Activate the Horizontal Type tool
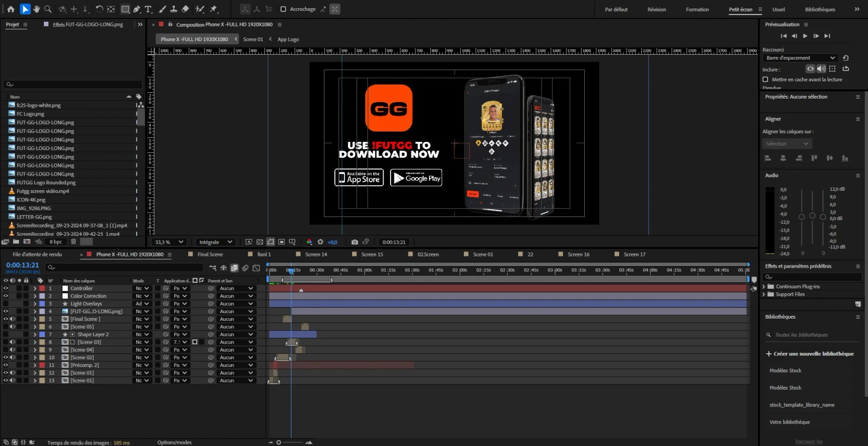The height and width of the screenshot is (446, 868). [148, 9]
